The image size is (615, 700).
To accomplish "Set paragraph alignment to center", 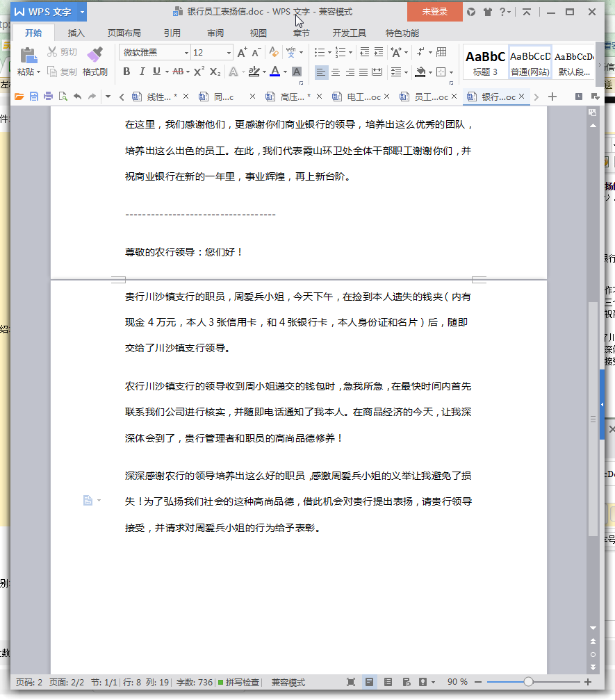I will pyautogui.click(x=336, y=72).
